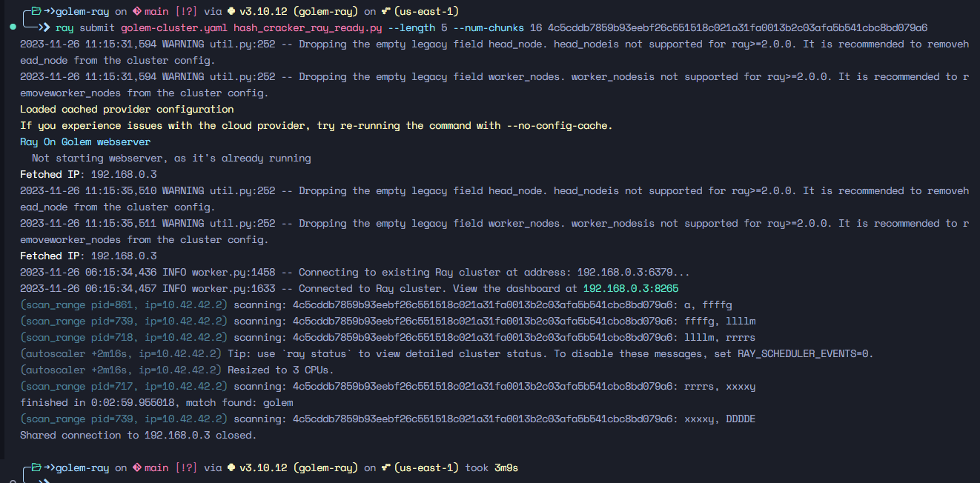
Task: Click 'match found: golem' result text
Action: (x=239, y=403)
